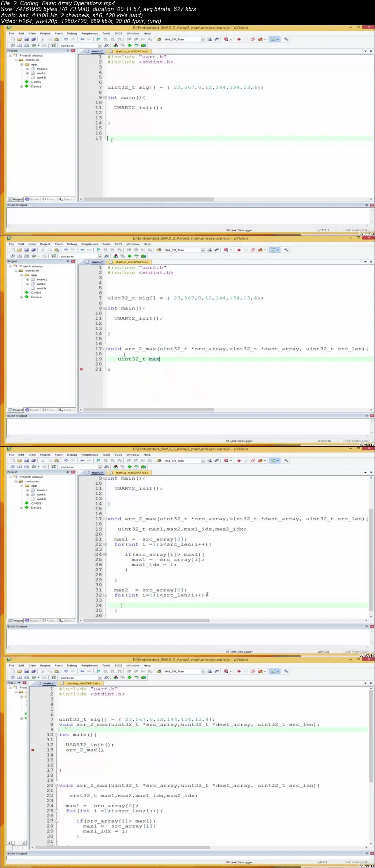
Task: Select uart.h in the second frame's project tree
Action: click(41, 288)
